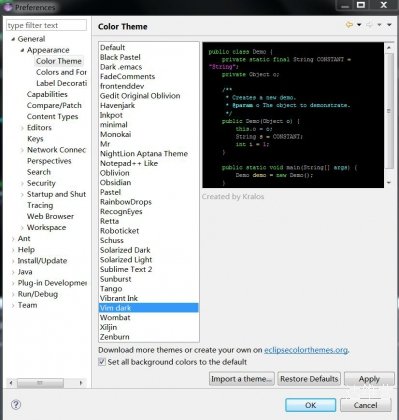The width and height of the screenshot is (399, 420).
Task: Expand the Install/Update node
Action: 13,261
